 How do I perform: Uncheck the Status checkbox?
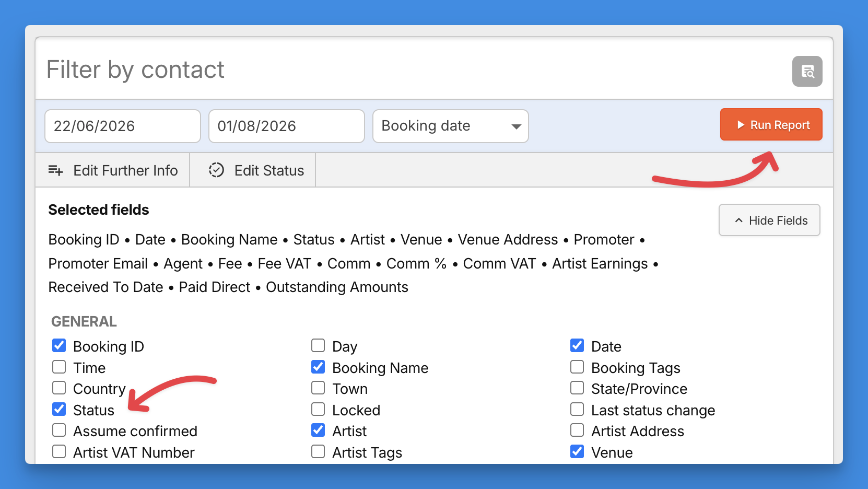[59, 409]
